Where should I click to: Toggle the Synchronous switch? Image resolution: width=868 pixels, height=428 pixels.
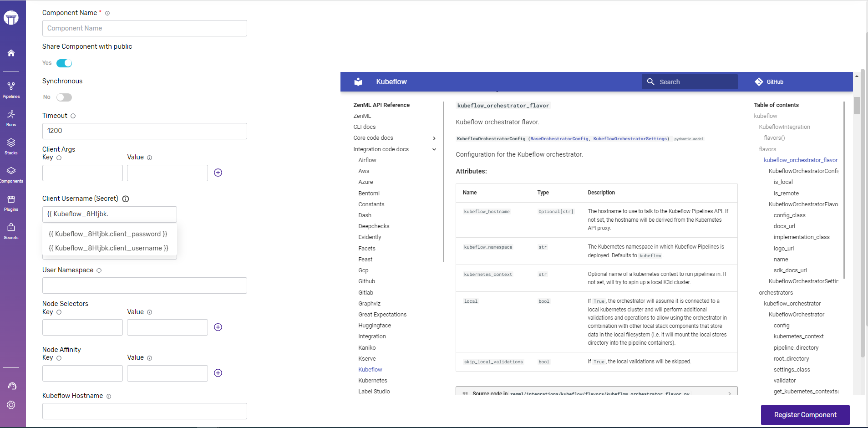(64, 97)
